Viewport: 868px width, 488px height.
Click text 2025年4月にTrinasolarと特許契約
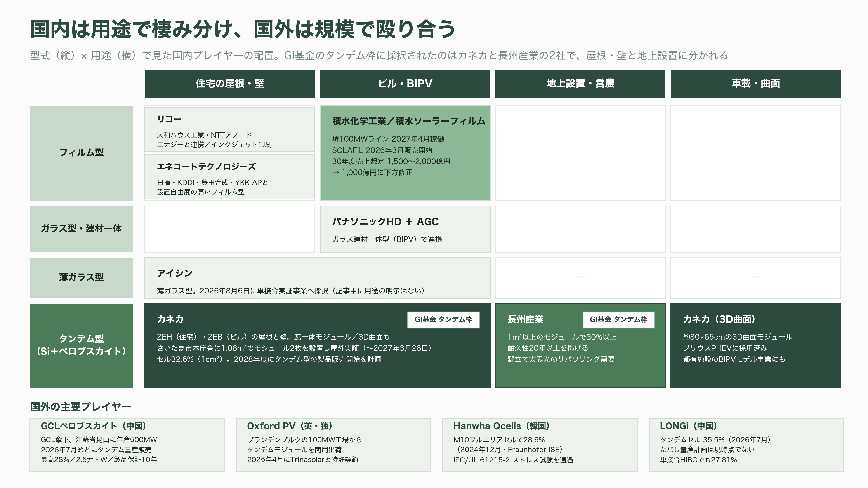pos(303,459)
